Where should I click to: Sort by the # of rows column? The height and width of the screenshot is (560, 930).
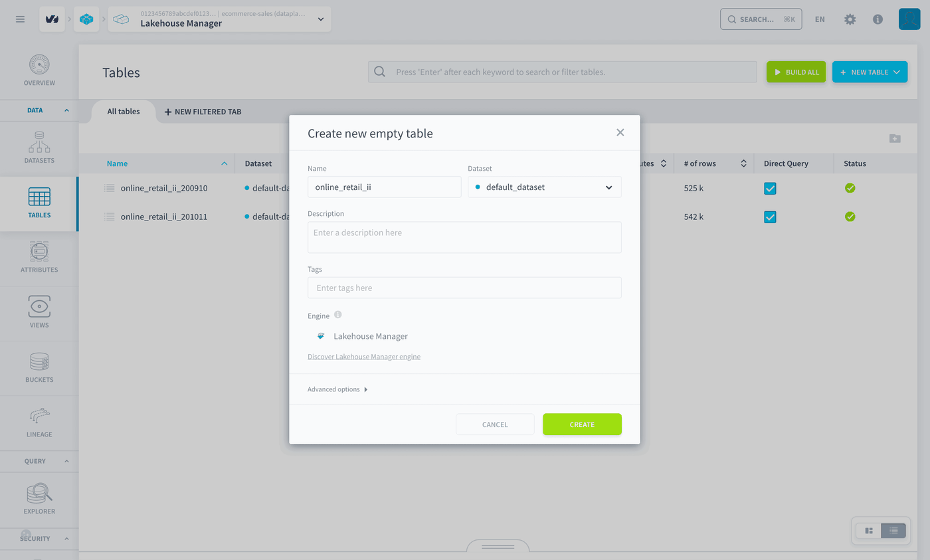click(713, 163)
